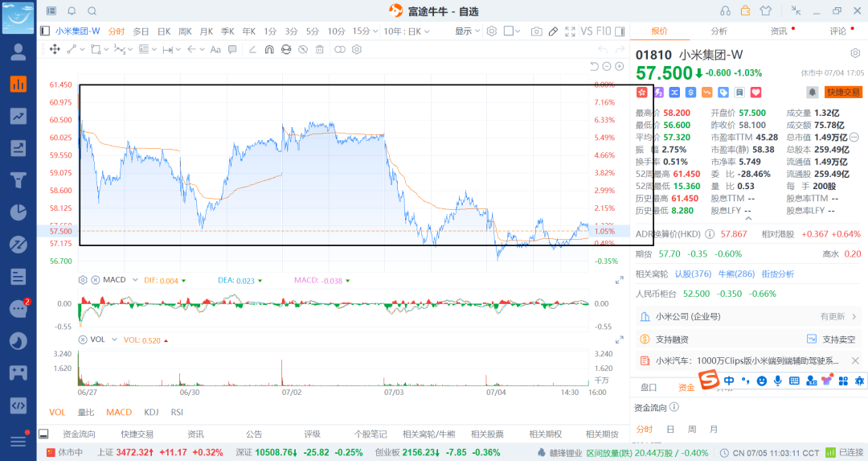Image resolution: width=868 pixels, height=461 pixels.
Task: Expand the MACD indicator dropdown arrow
Action: 135,280
